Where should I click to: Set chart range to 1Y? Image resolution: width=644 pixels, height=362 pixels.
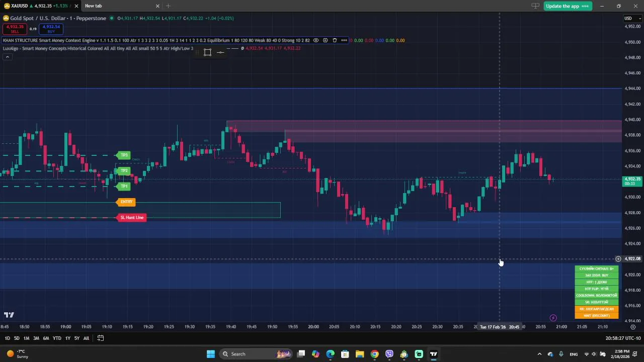click(67, 338)
